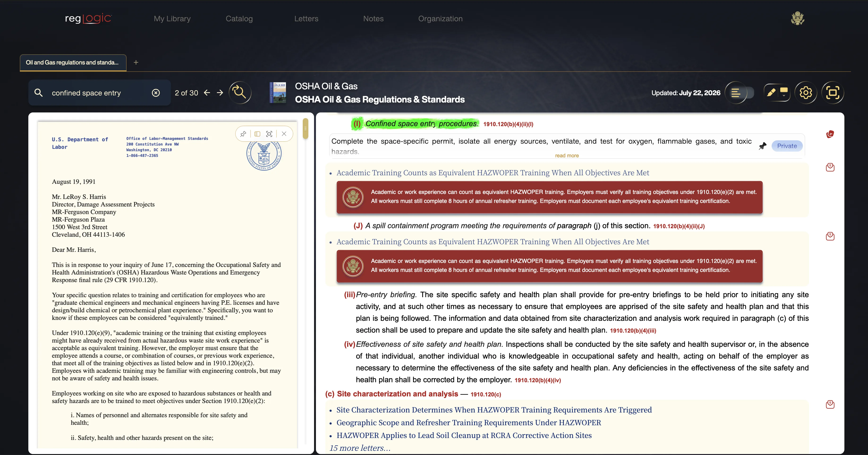This screenshot has width=868, height=455.
Task: Click the pin icon on the note
Action: coord(762,146)
